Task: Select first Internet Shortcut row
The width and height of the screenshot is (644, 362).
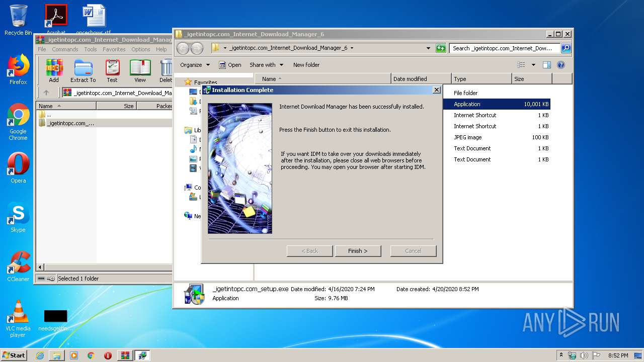Action: point(497,115)
